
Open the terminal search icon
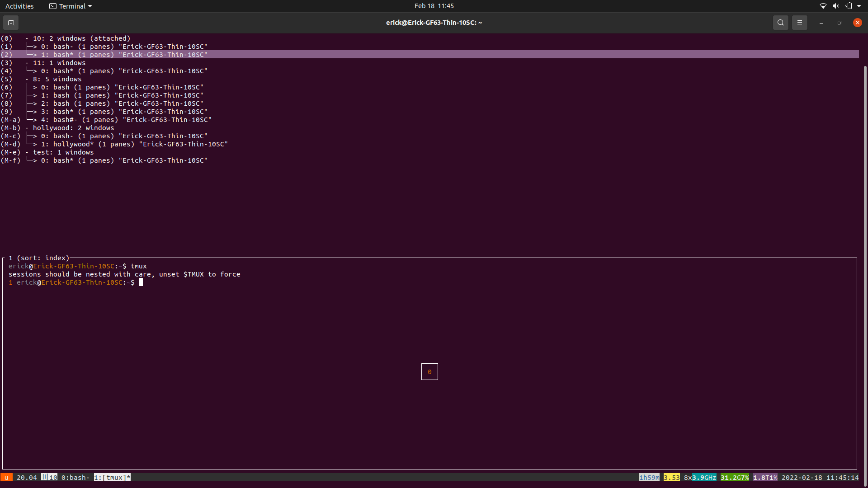tap(781, 23)
